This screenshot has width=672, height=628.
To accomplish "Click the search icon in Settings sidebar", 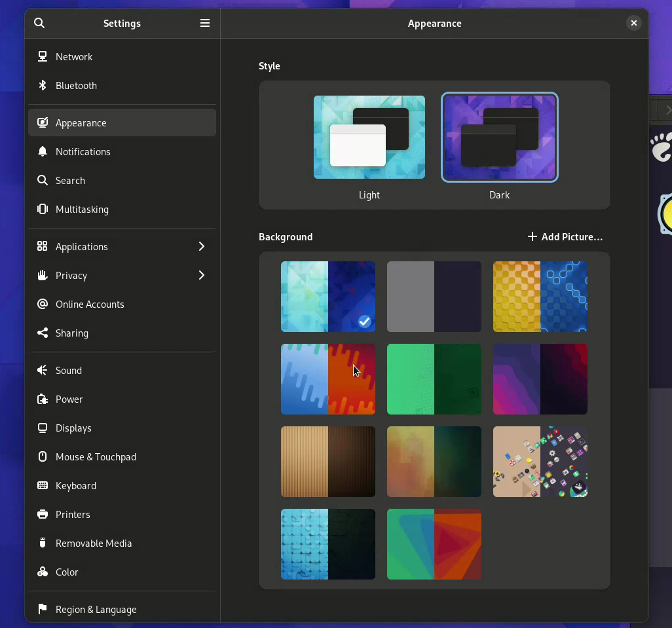I will point(39,23).
